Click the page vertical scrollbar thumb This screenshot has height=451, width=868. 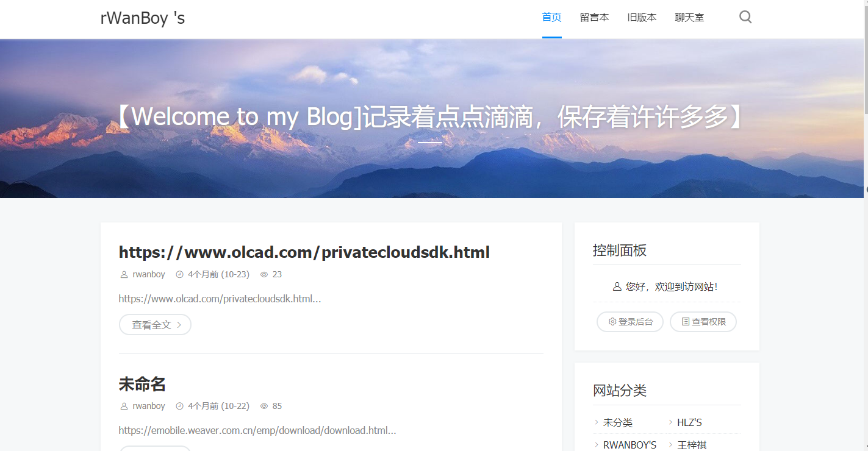tap(866, 57)
